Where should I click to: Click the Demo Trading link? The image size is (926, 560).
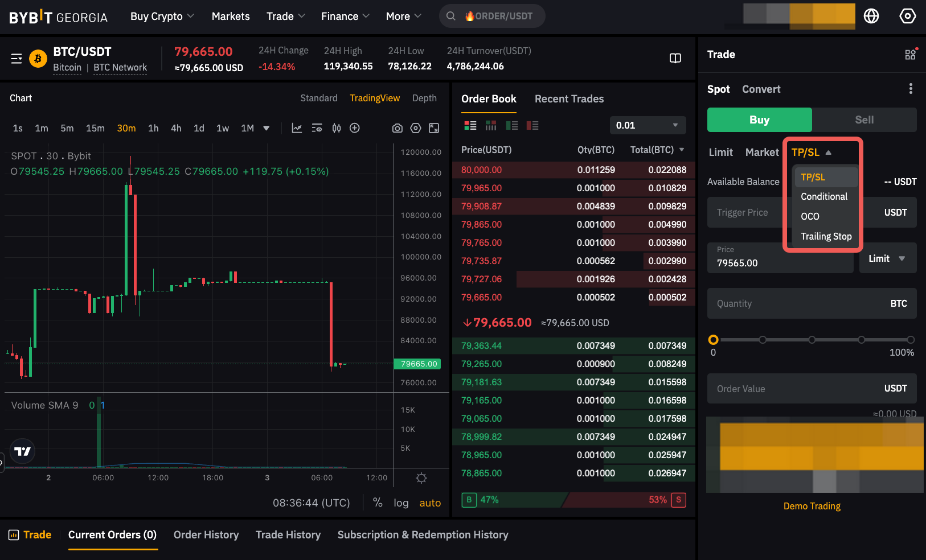pos(812,506)
